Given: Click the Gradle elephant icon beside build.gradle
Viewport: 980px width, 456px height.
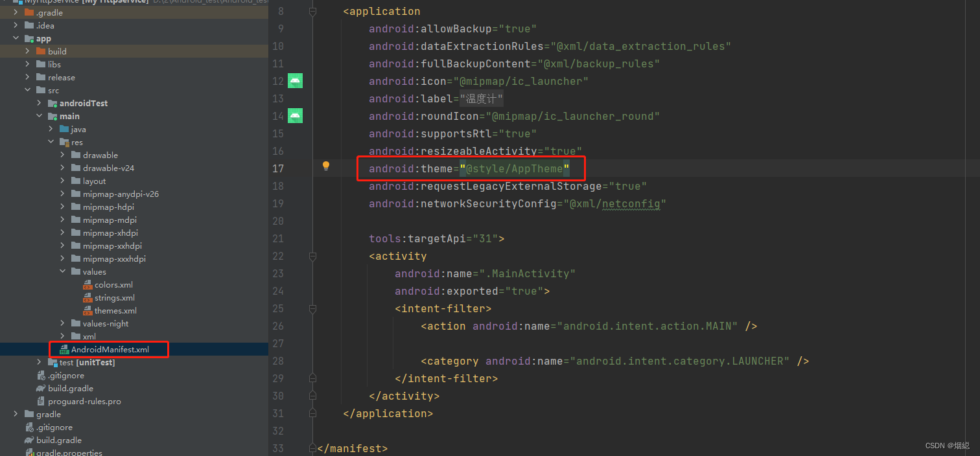Looking at the screenshot, I should tap(39, 388).
